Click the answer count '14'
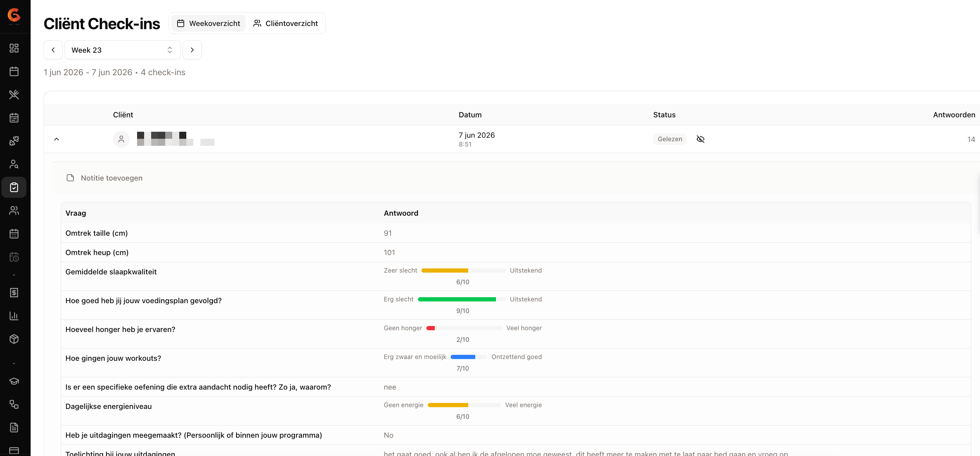This screenshot has height=456, width=980. pos(971,139)
